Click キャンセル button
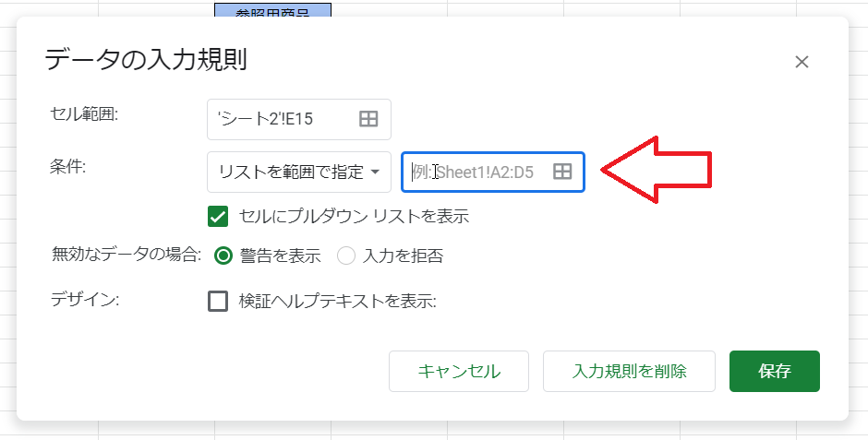 (x=459, y=371)
